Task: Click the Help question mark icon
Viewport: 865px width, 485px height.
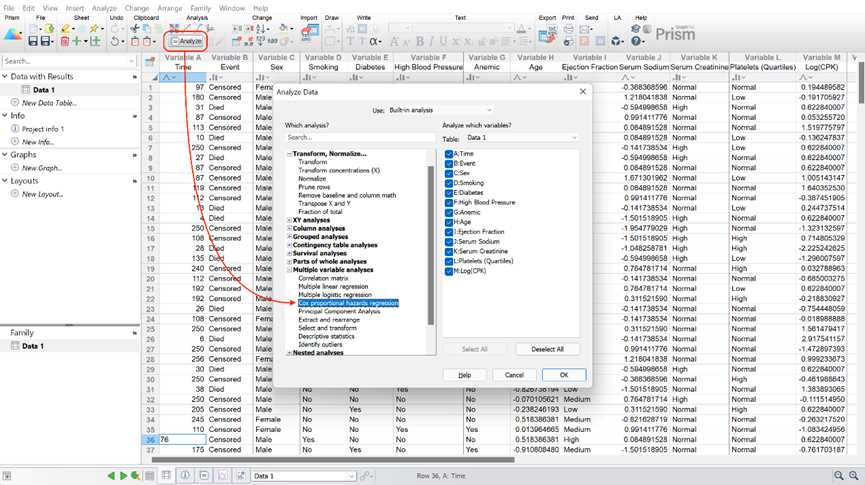Action: 636,41
